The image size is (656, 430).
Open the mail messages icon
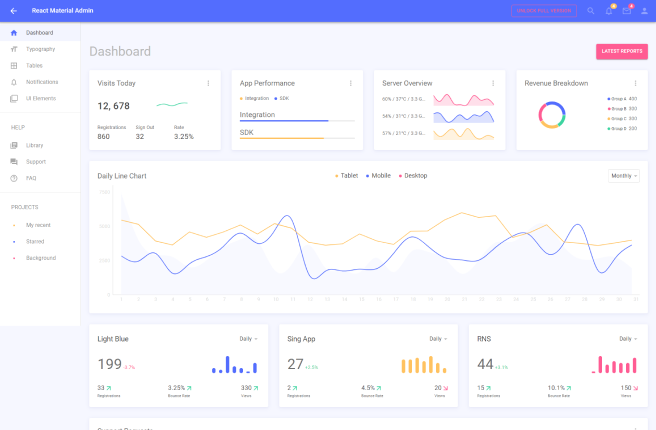627,10
